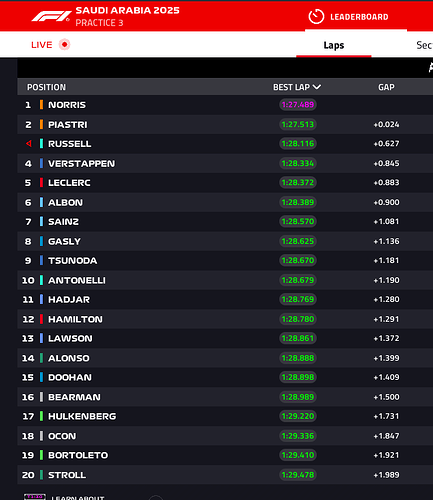Switch to the Laps tab
This screenshot has width=433, height=500.
pyautogui.click(x=334, y=45)
